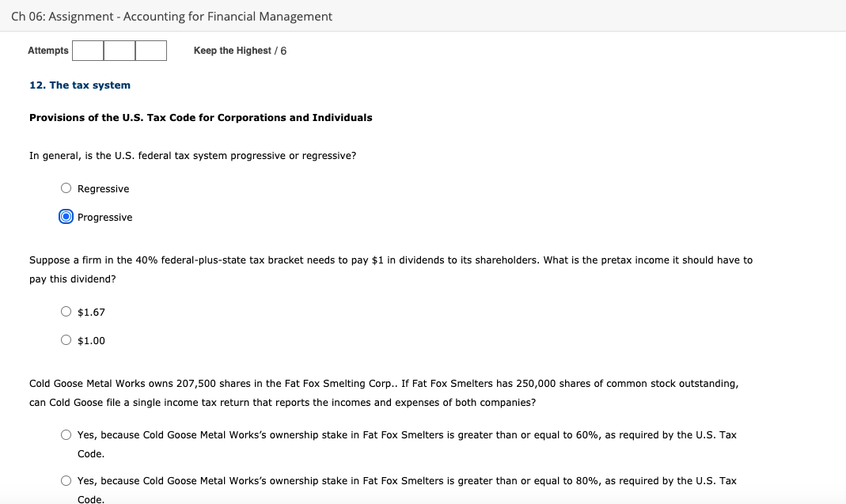Click the '$1.67' option label text

click(90, 312)
